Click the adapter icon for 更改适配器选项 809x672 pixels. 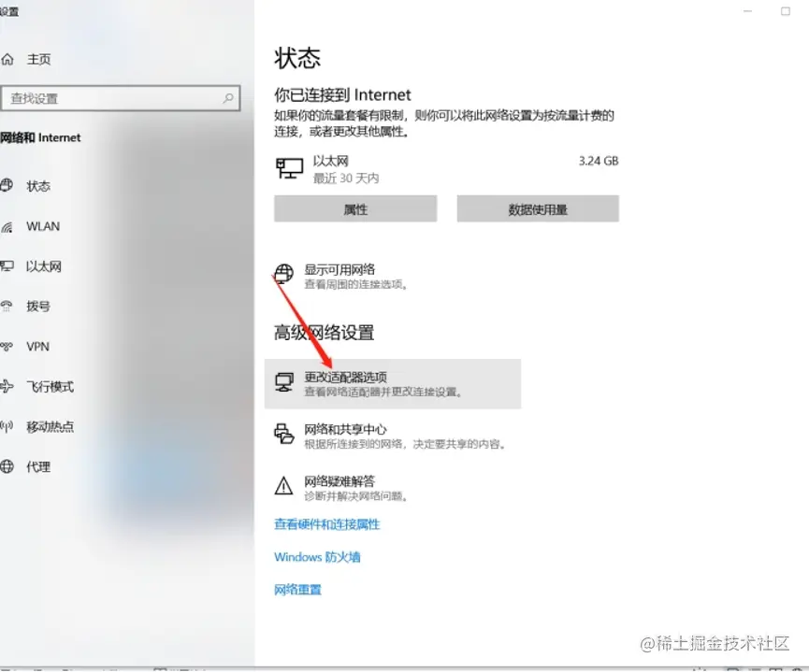[283, 382]
